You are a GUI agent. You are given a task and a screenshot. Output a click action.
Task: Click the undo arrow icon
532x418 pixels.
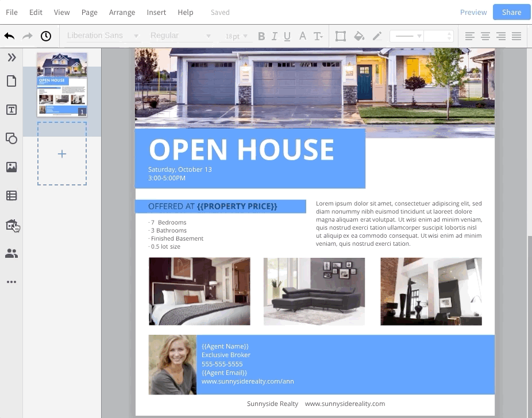coord(9,36)
